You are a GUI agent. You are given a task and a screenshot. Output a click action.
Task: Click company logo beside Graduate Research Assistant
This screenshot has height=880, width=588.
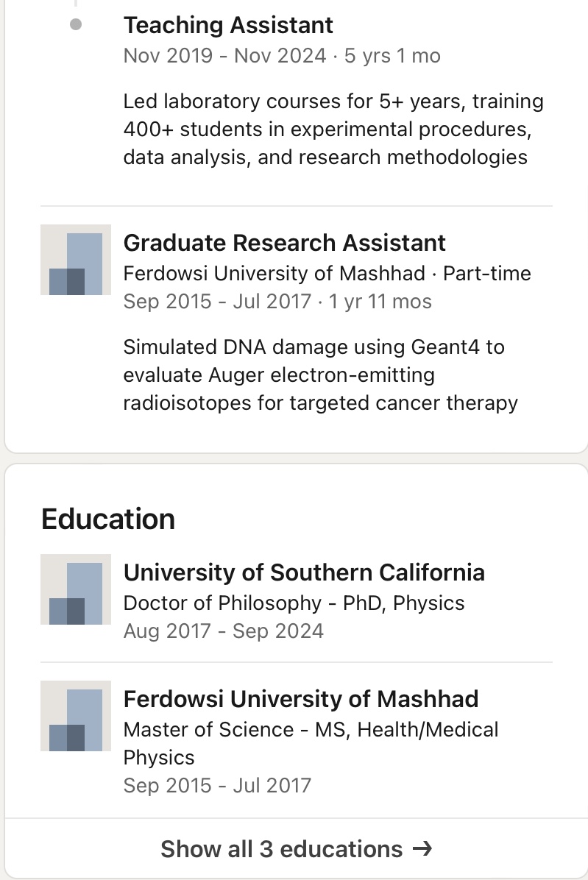tap(76, 260)
